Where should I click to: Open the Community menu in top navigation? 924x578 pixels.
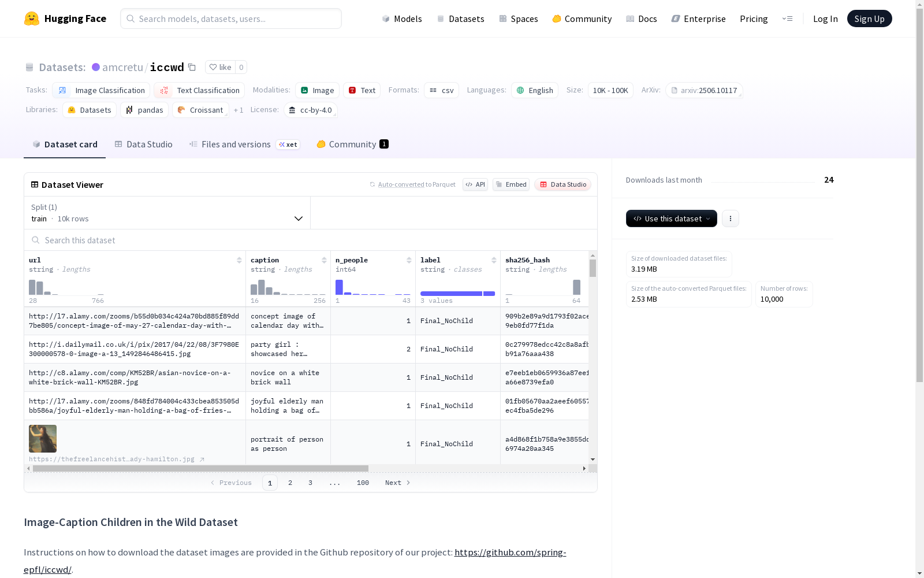tap(582, 18)
